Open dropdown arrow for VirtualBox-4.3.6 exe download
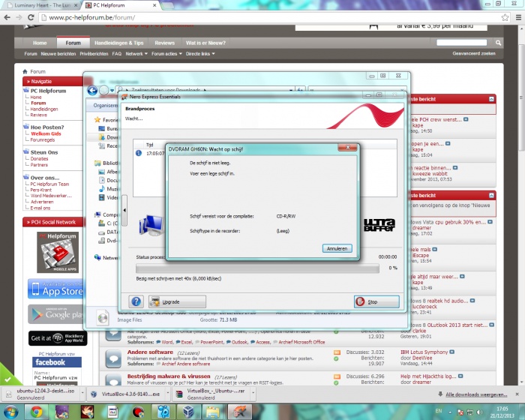This screenshot has height=420, width=525. [x=168, y=394]
